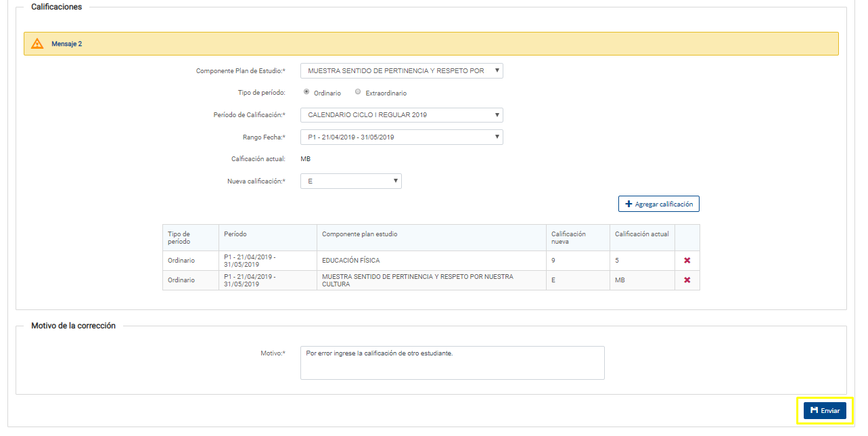Open the Rango Fecha dropdown
Screen dimensions: 868x436
point(401,137)
